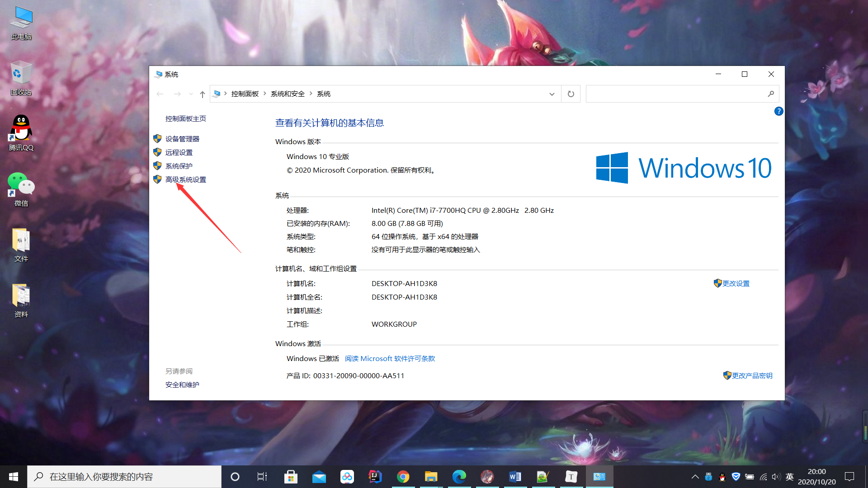Click the Control Panel System taskbar button

[x=599, y=477]
